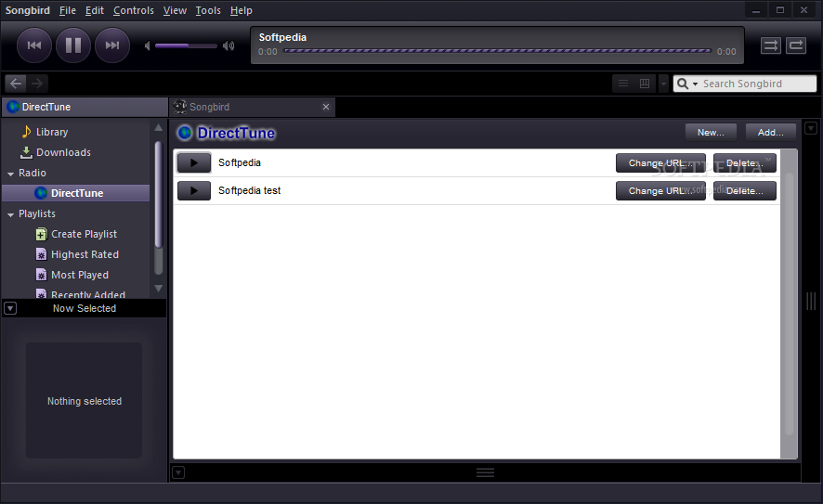Mute using the low-volume speaker icon
Image resolution: width=823 pixels, height=504 pixels.
[148, 46]
